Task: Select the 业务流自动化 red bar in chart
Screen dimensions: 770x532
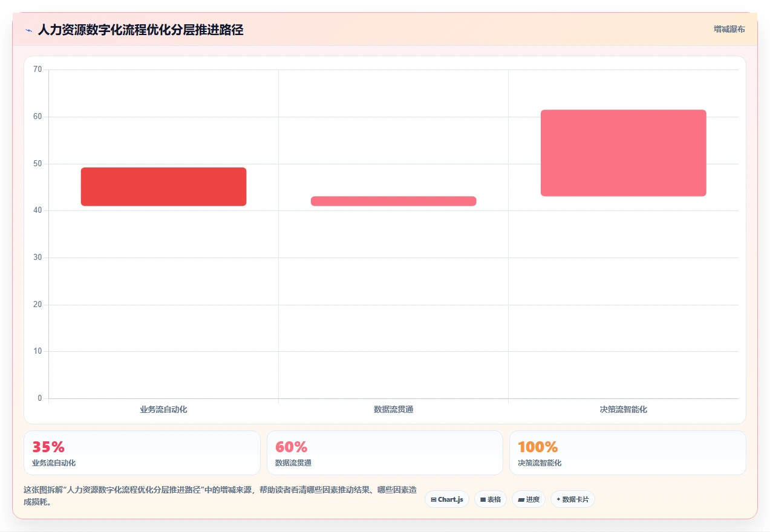Action: (x=163, y=187)
